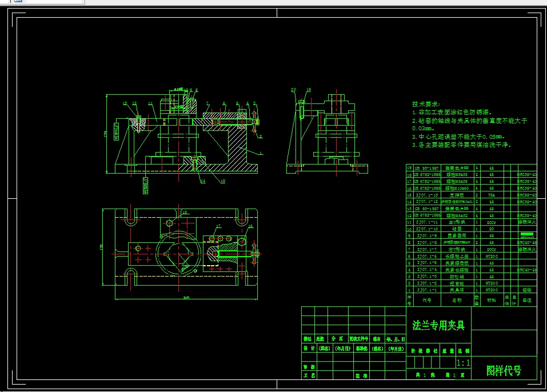The image size is (547, 392).
Task: Select code cell ZJ07.1-4
Action: [x=426, y=270]
